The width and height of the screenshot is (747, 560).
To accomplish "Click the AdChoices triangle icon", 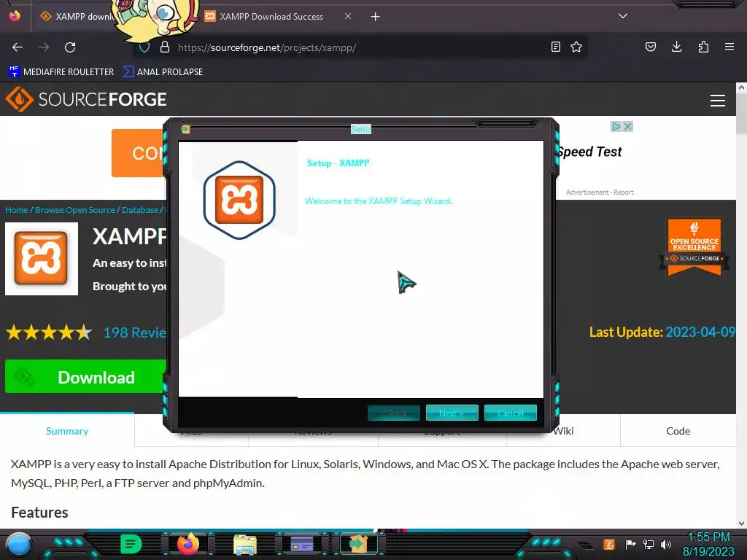I will (616, 127).
